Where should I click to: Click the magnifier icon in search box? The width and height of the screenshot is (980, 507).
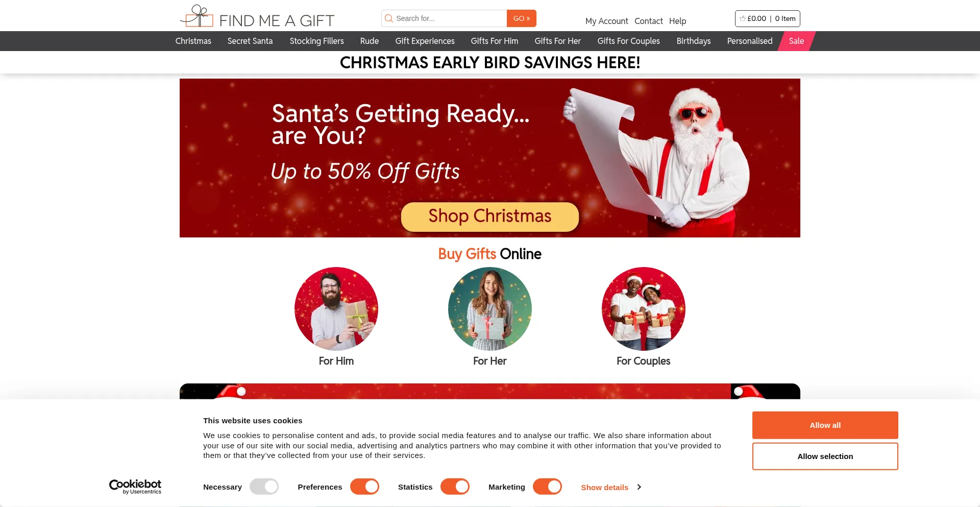coord(389,18)
